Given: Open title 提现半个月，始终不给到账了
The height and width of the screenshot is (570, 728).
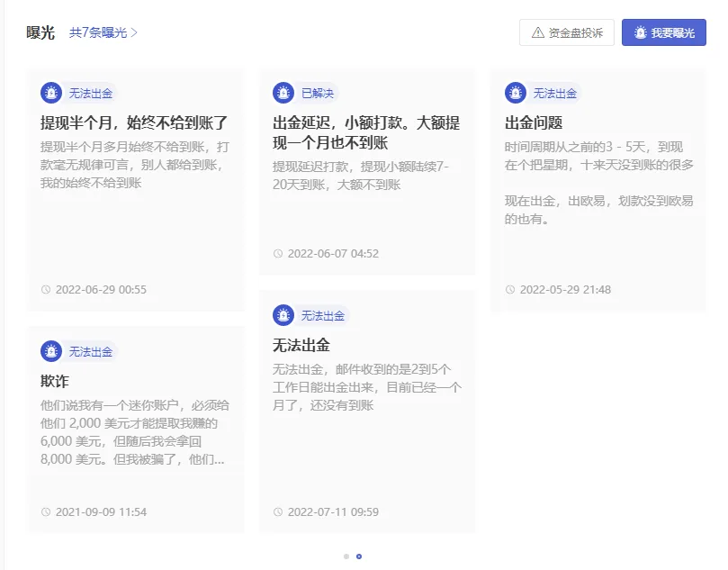Looking at the screenshot, I should [x=134, y=123].
